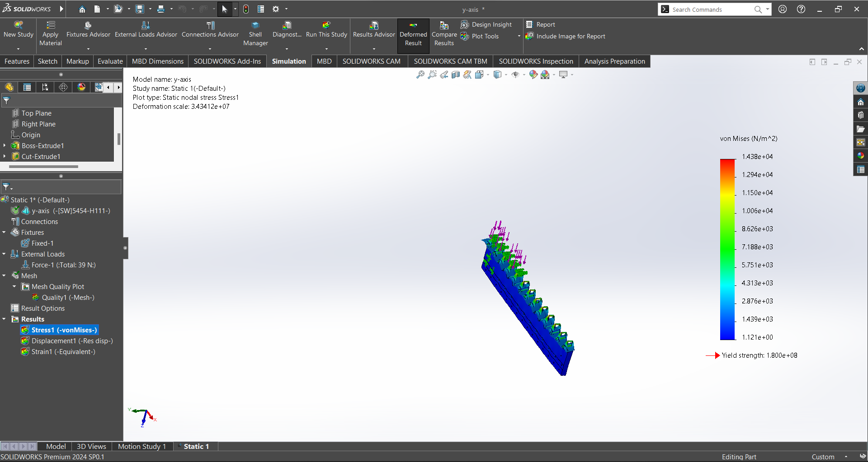The width and height of the screenshot is (868, 462).
Task: Print the document via the printer icon
Action: click(x=161, y=9)
